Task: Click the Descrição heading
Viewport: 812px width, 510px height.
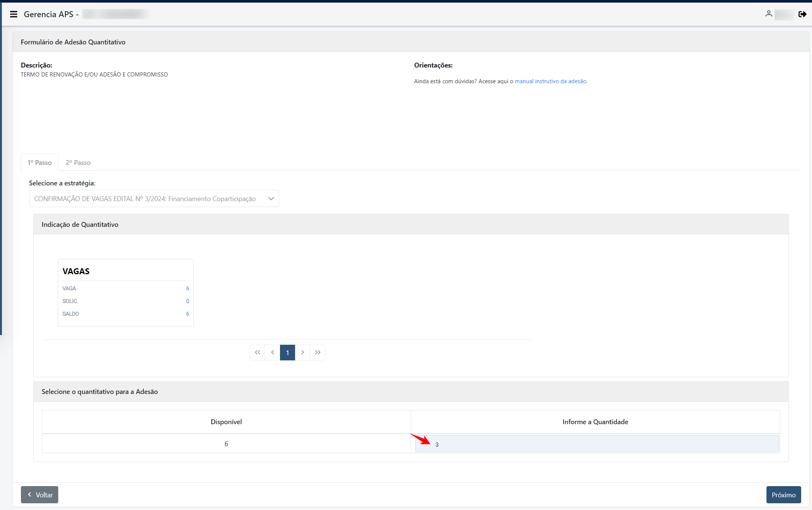Action: click(36, 65)
